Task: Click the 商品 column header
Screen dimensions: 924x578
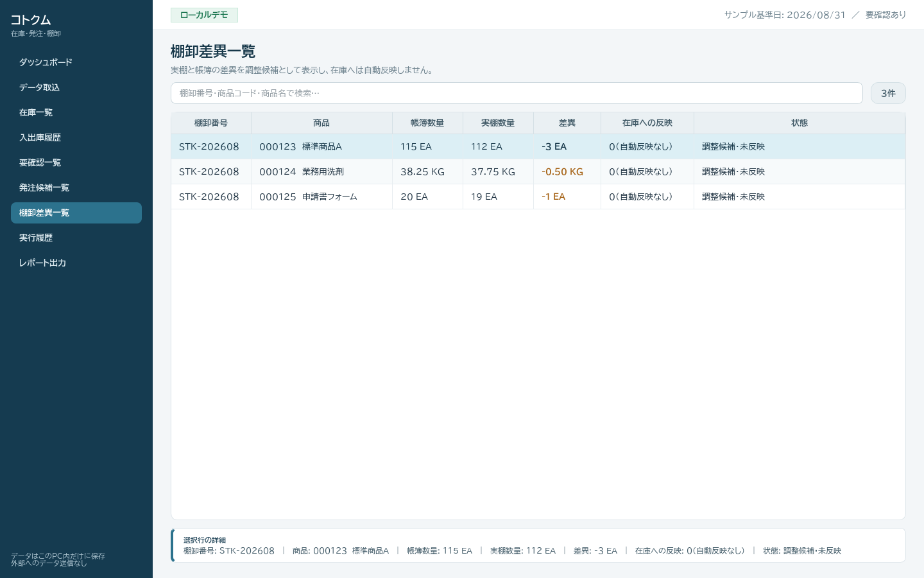Action: (321, 123)
